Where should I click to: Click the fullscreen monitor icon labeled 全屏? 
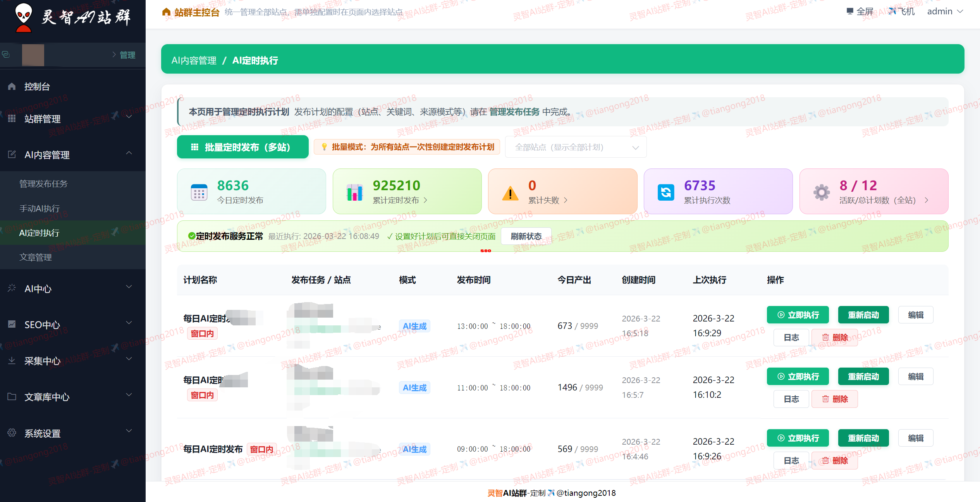[x=850, y=11]
